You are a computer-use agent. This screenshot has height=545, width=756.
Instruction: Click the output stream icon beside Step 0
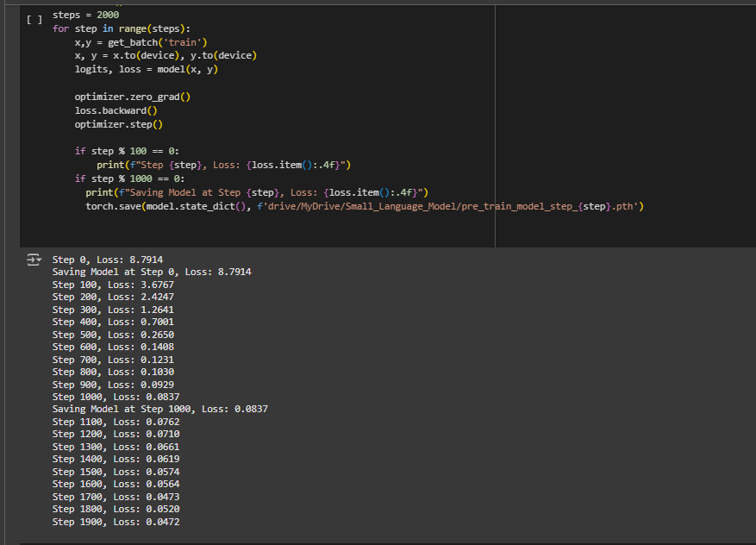pos(33,259)
